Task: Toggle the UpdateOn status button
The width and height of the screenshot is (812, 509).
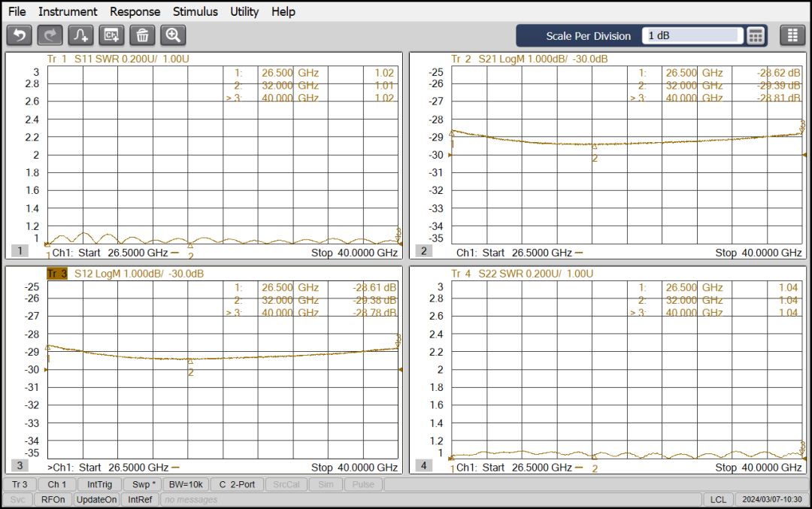Action: 96,500
